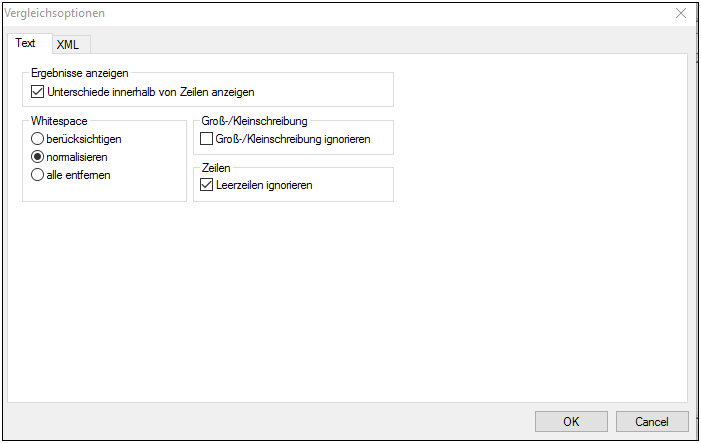Click the 'berücksichtigen' label text

click(x=84, y=139)
